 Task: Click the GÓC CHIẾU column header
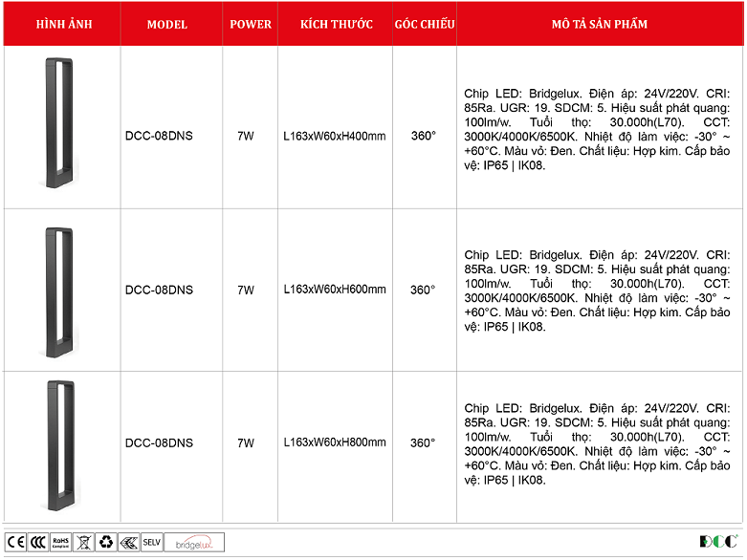pyautogui.click(x=424, y=24)
